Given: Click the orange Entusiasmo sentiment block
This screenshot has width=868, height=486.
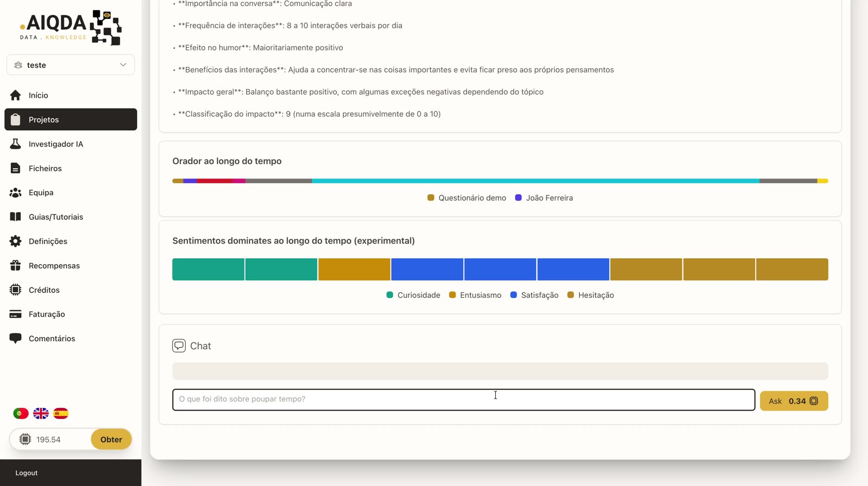Looking at the screenshot, I should tap(354, 270).
